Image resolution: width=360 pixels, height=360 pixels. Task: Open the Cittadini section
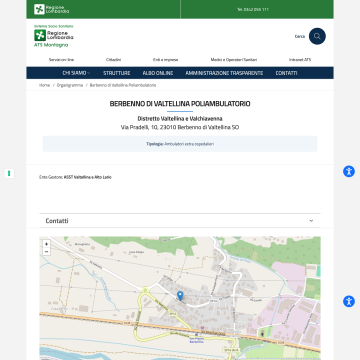[113, 60]
